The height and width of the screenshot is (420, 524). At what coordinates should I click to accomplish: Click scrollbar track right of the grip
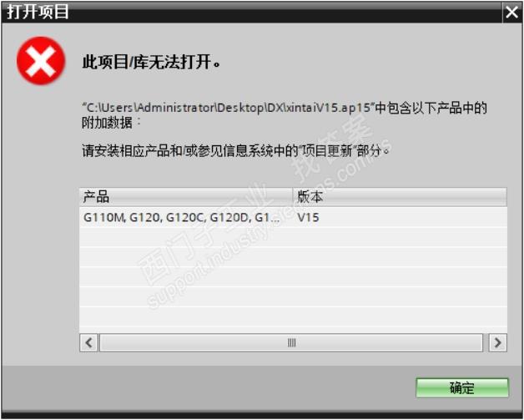point(390,342)
